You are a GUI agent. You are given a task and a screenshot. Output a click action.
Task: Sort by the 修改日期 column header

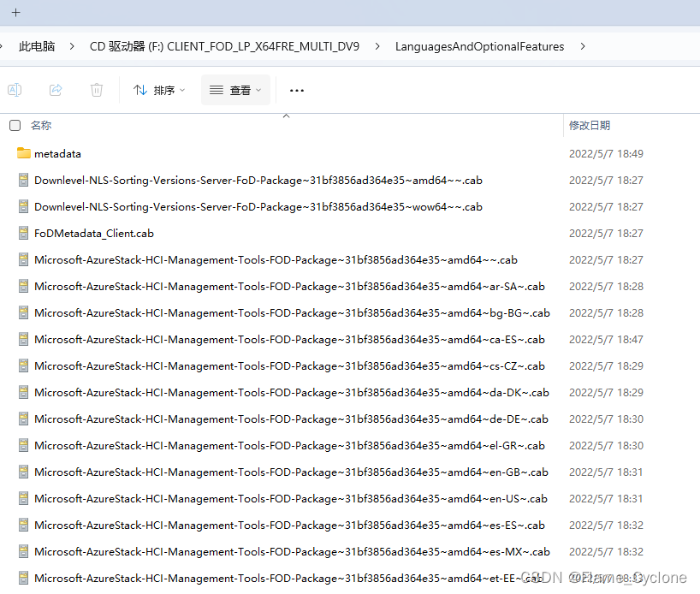(x=590, y=126)
